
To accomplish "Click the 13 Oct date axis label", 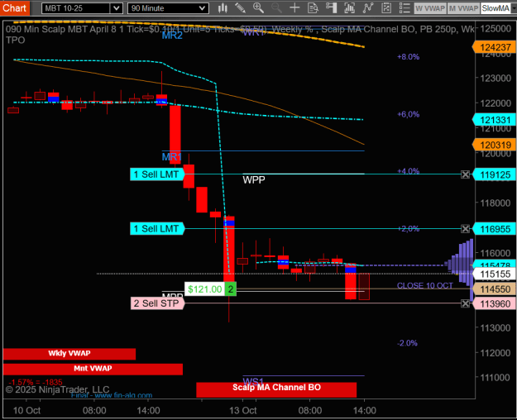I will click(243, 410).
